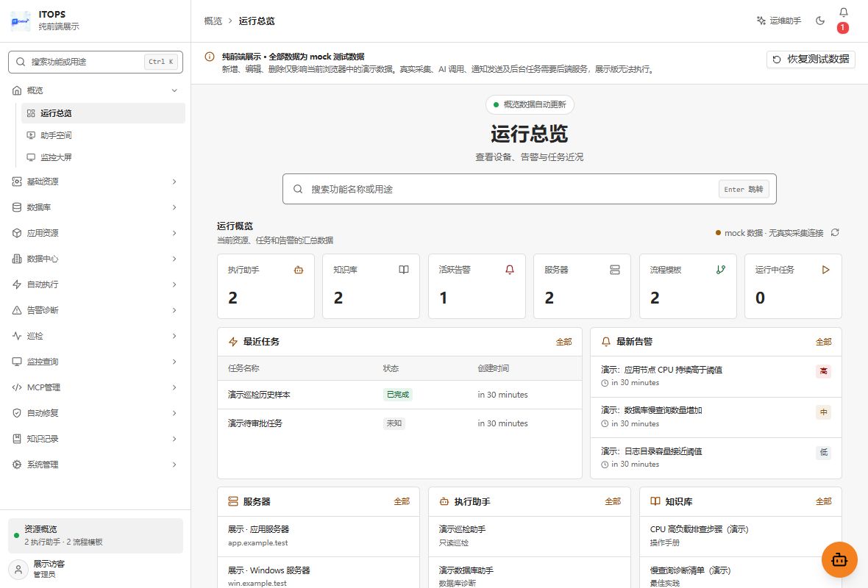
Task: Click the 基础资源 sidebar icon
Action: click(x=17, y=182)
